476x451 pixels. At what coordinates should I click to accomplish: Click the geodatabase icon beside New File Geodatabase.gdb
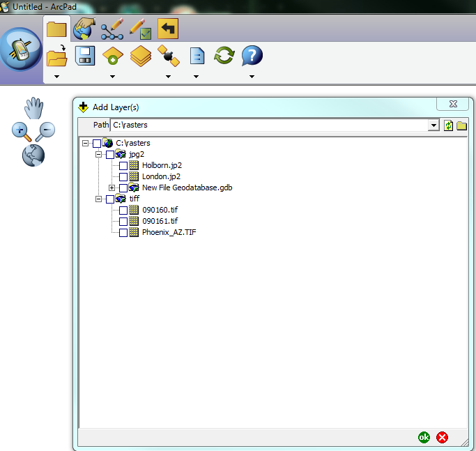(134, 187)
